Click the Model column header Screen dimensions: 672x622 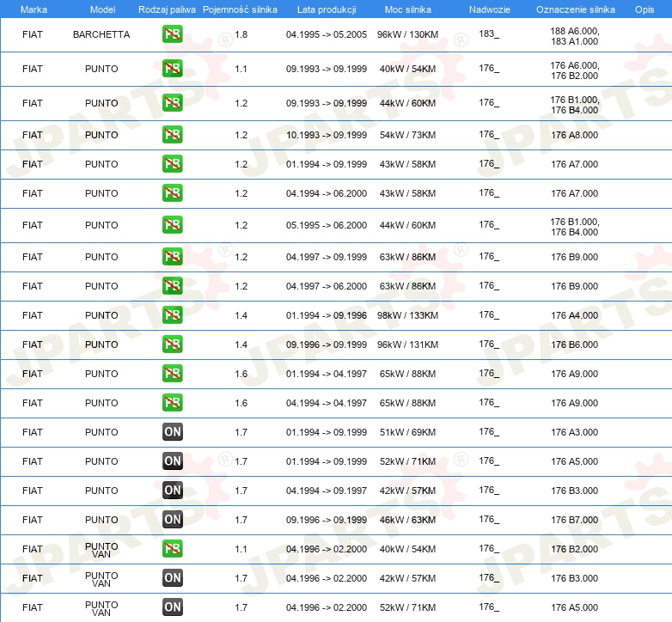click(102, 9)
